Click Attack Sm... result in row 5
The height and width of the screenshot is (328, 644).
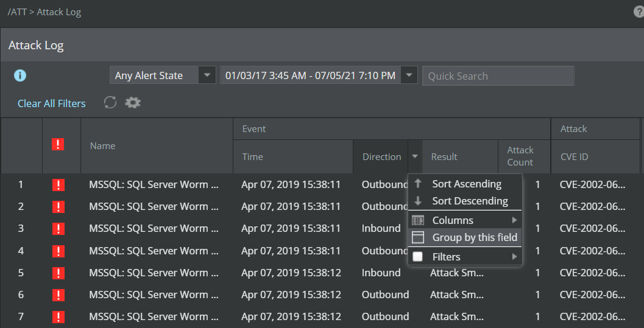(x=457, y=273)
